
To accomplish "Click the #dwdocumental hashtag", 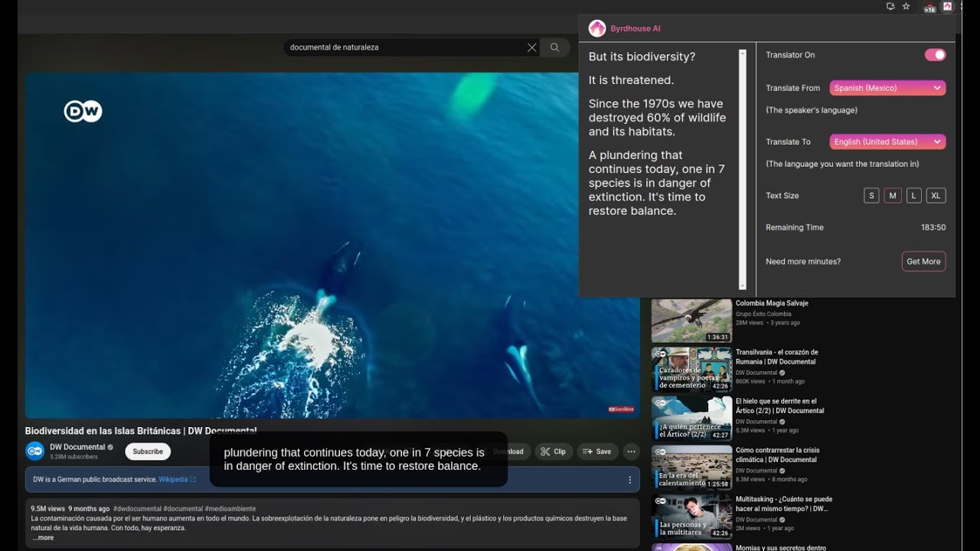I will pos(137,509).
